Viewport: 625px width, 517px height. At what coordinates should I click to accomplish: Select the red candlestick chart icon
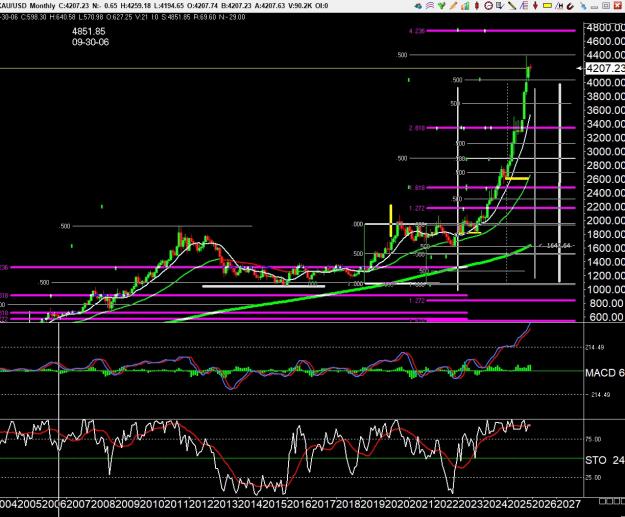477,6
